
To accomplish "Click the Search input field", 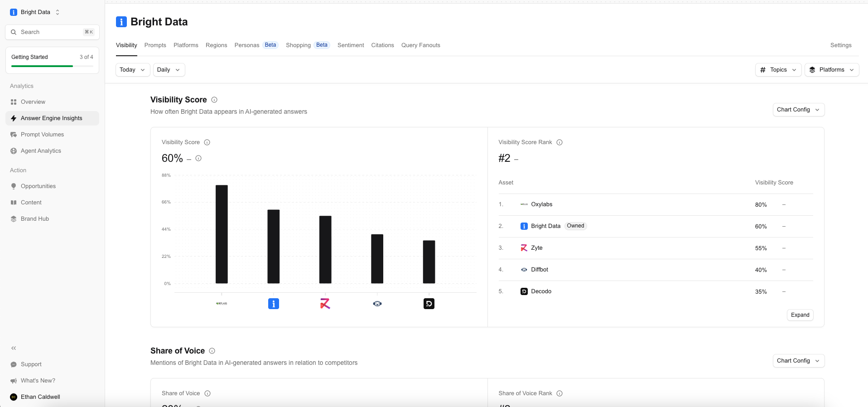I will tap(52, 32).
